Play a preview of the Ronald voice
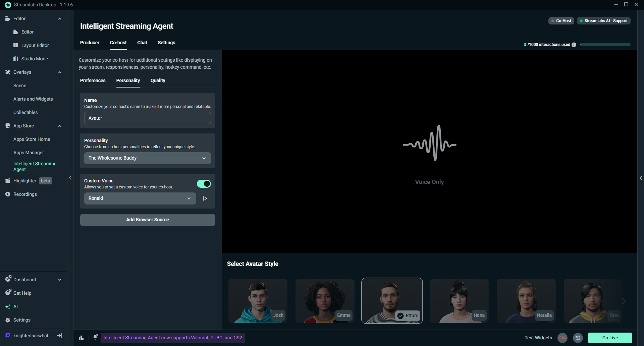The height and width of the screenshot is (346, 644). pyautogui.click(x=205, y=198)
